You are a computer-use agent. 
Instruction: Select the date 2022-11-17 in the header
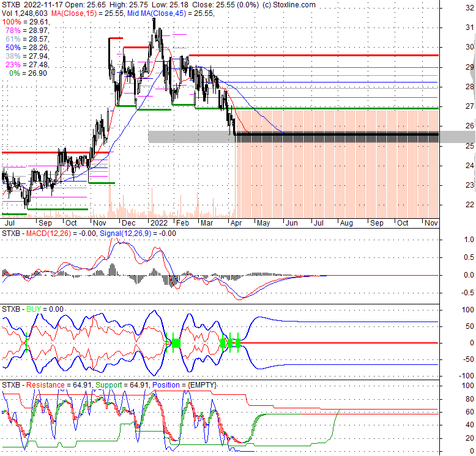(43, 5)
